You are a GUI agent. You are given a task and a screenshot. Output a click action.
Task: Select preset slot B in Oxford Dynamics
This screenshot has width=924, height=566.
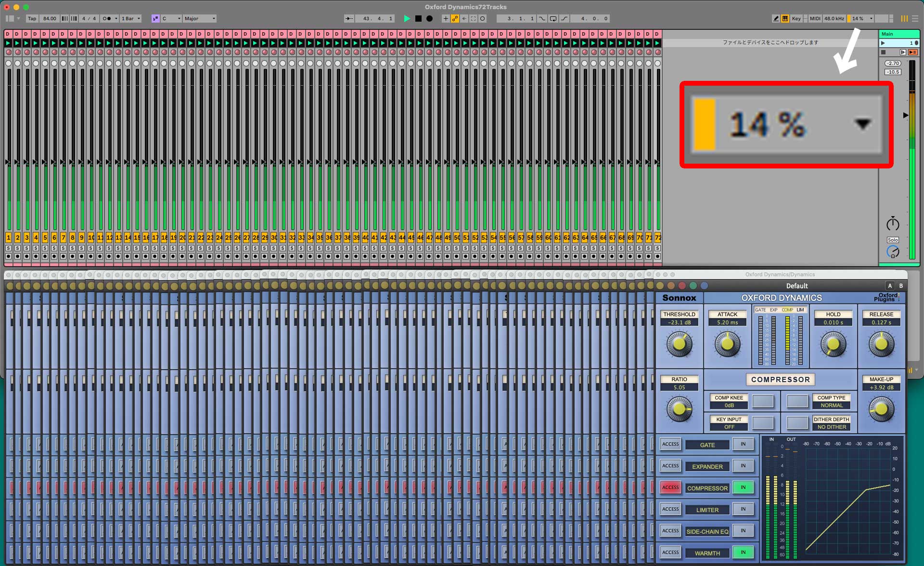[901, 286]
